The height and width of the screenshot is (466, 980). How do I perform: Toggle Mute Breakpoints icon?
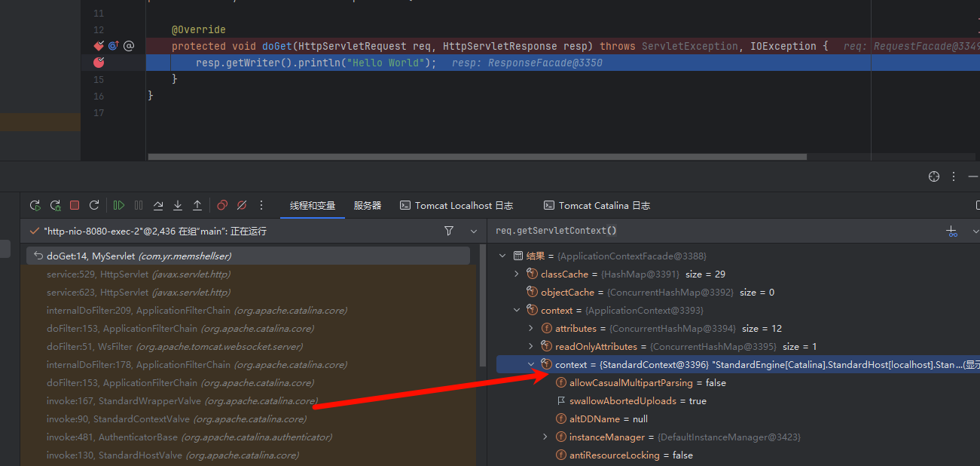(x=242, y=205)
